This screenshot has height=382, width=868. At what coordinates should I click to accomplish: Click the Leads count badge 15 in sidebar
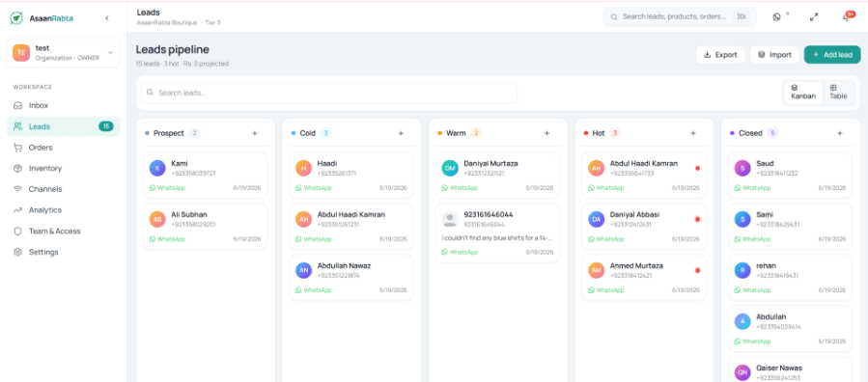106,126
